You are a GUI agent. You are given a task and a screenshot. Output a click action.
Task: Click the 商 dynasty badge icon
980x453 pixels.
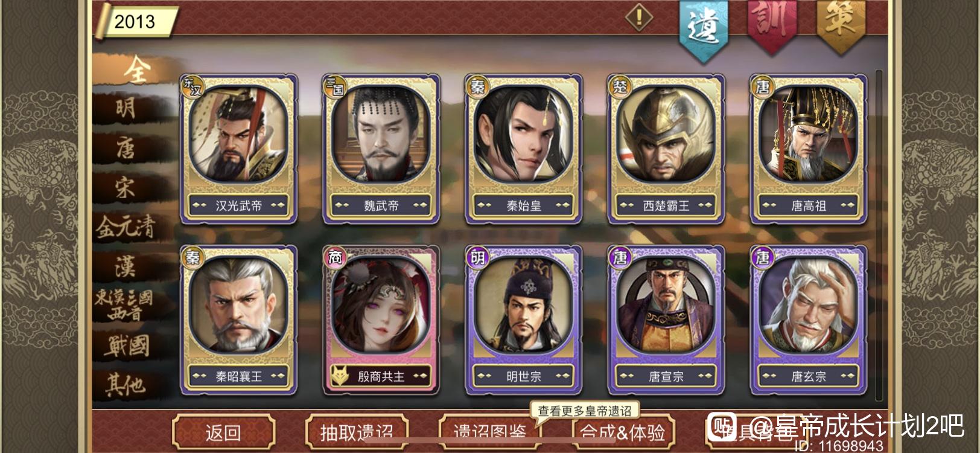(x=335, y=259)
